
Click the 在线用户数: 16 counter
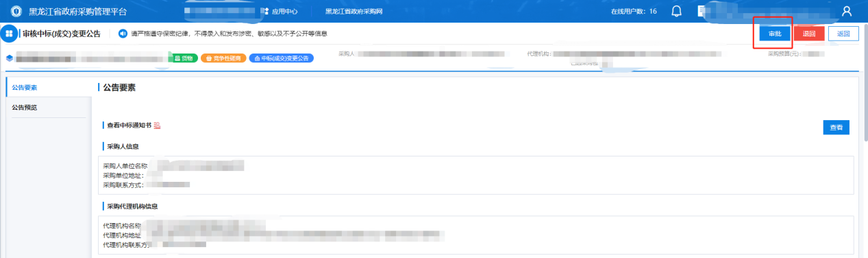(634, 12)
